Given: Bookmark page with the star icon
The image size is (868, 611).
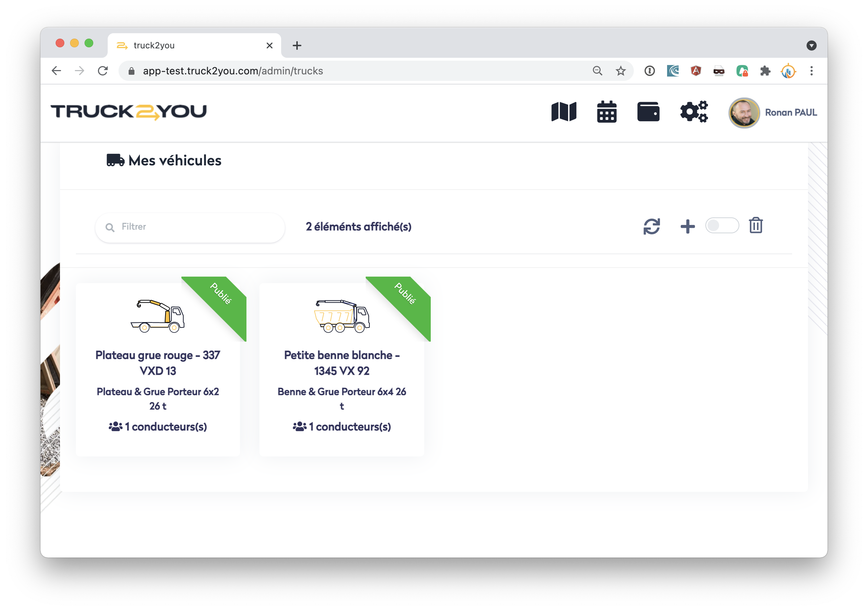Looking at the screenshot, I should click(x=620, y=71).
